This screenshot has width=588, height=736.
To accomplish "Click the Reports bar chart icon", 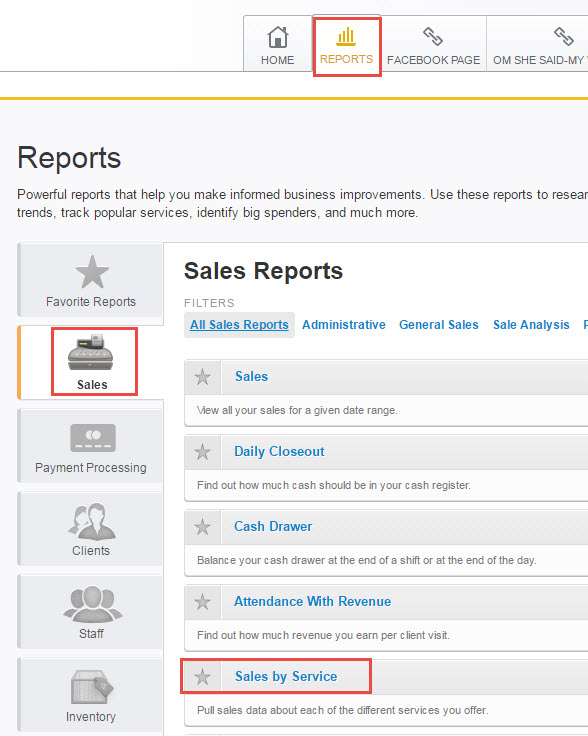I will pyautogui.click(x=346, y=37).
